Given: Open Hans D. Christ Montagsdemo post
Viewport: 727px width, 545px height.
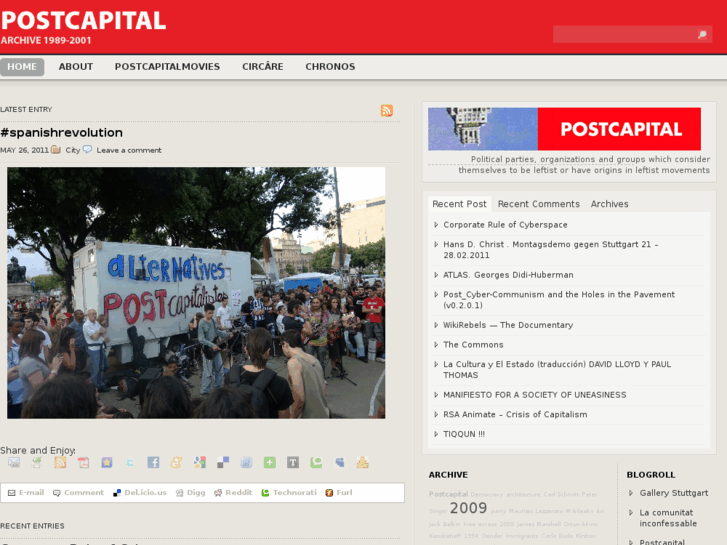Looking at the screenshot, I should coord(551,250).
